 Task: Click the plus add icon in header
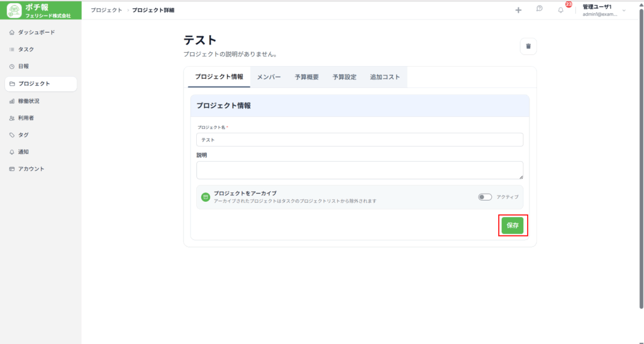pyautogui.click(x=518, y=10)
